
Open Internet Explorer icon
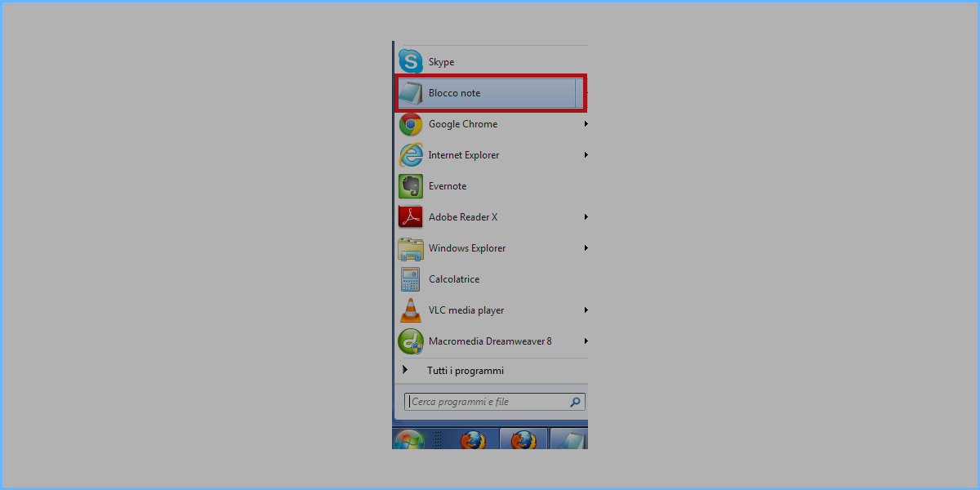(411, 155)
